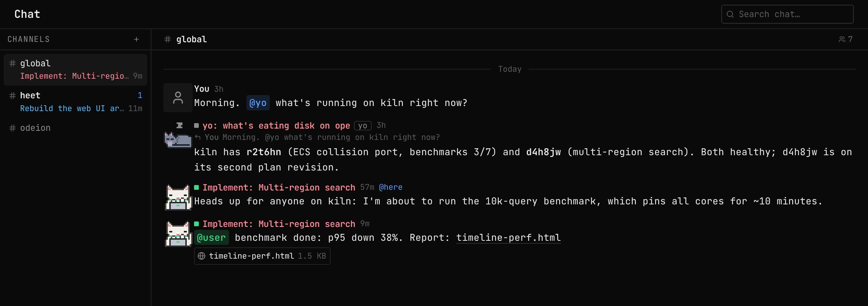Viewport: 868px width, 306px height.
Task: Click the 'Rebuild the web UI ar…' preview under heet
Action: tap(72, 109)
